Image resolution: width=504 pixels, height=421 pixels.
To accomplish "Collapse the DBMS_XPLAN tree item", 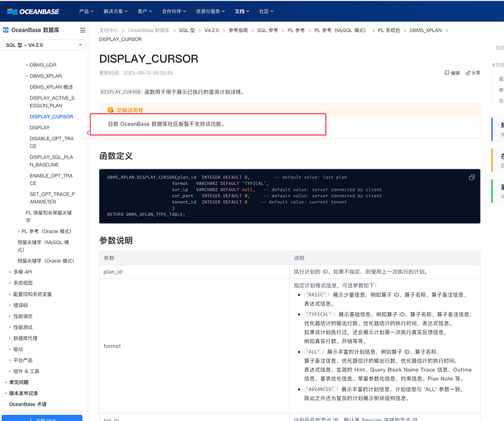I will (45, 76).
